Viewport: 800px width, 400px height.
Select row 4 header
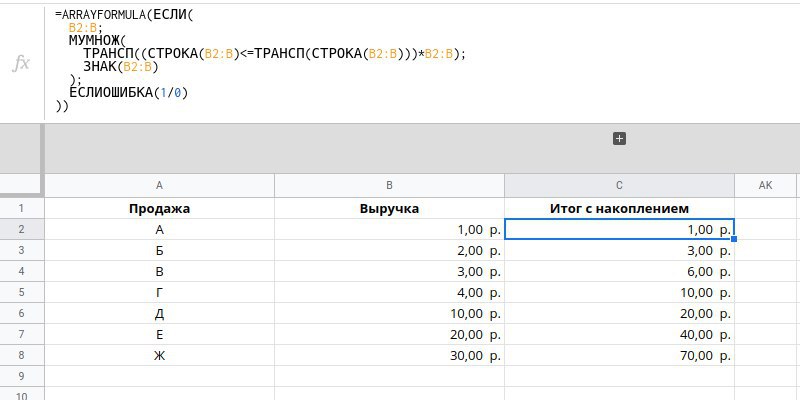pos(21,271)
